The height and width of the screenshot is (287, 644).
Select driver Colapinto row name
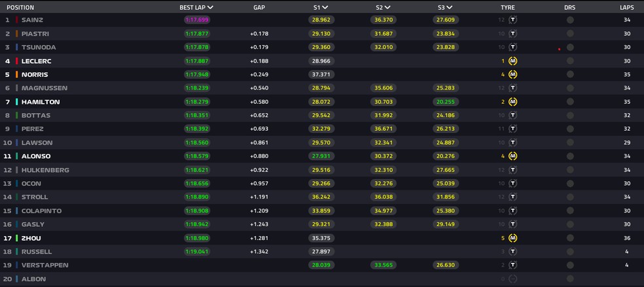coord(41,211)
